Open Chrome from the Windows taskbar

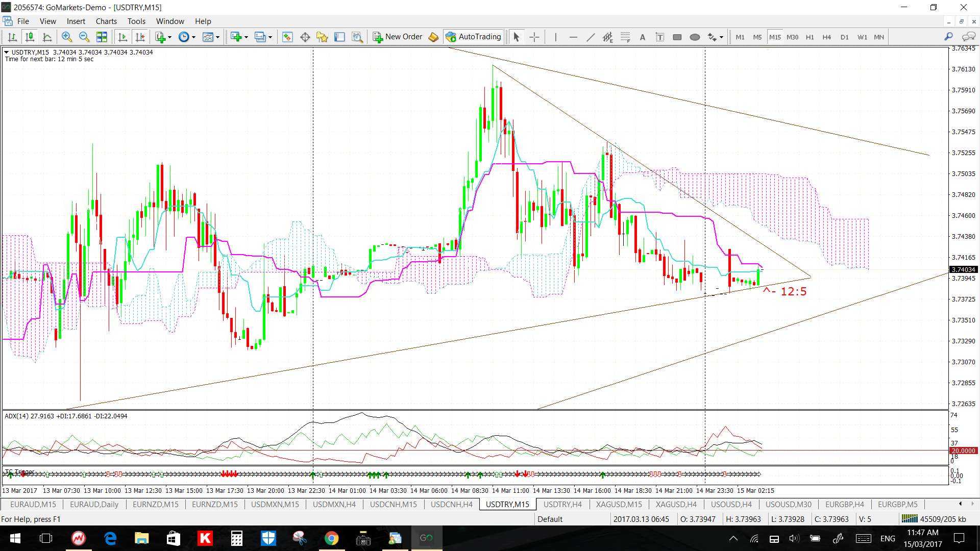331,538
